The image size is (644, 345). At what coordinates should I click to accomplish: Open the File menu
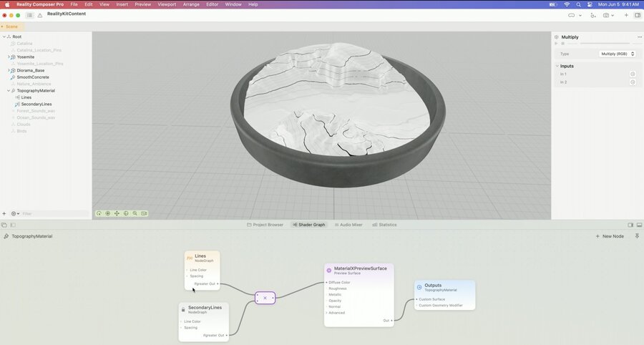[x=74, y=4]
